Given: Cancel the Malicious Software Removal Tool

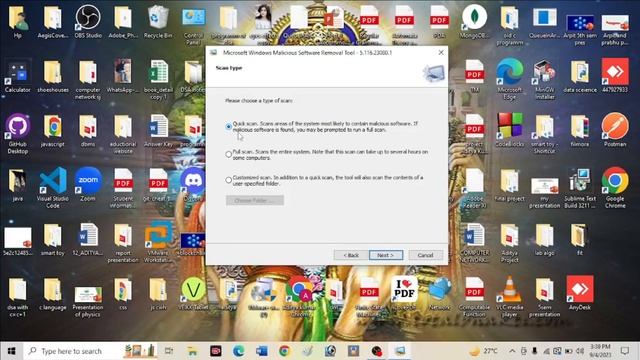Looking at the screenshot, I should tap(425, 255).
